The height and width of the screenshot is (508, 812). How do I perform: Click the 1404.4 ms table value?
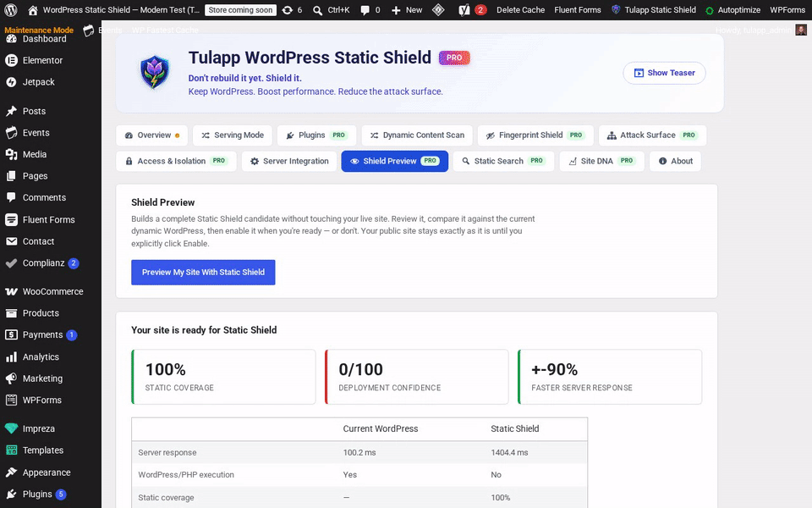[509, 452]
